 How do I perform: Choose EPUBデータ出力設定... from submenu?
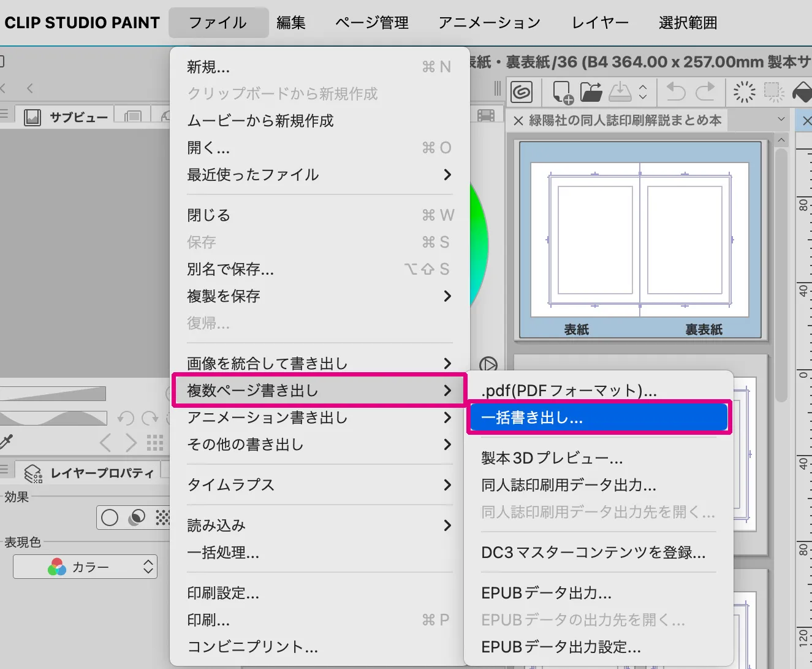click(x=598, y=647)
